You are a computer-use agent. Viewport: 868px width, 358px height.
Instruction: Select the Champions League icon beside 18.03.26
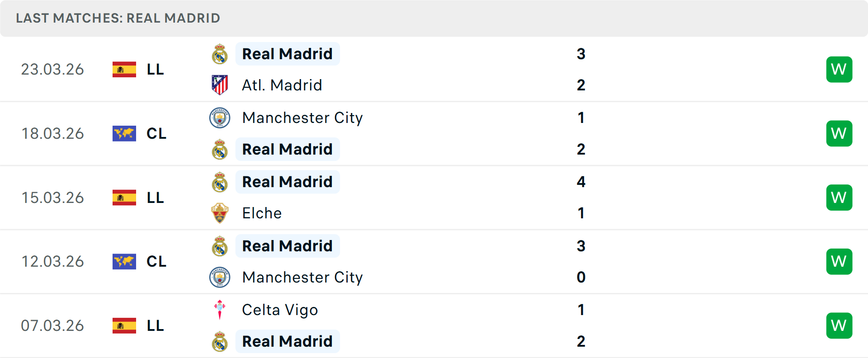coord(124,133)
